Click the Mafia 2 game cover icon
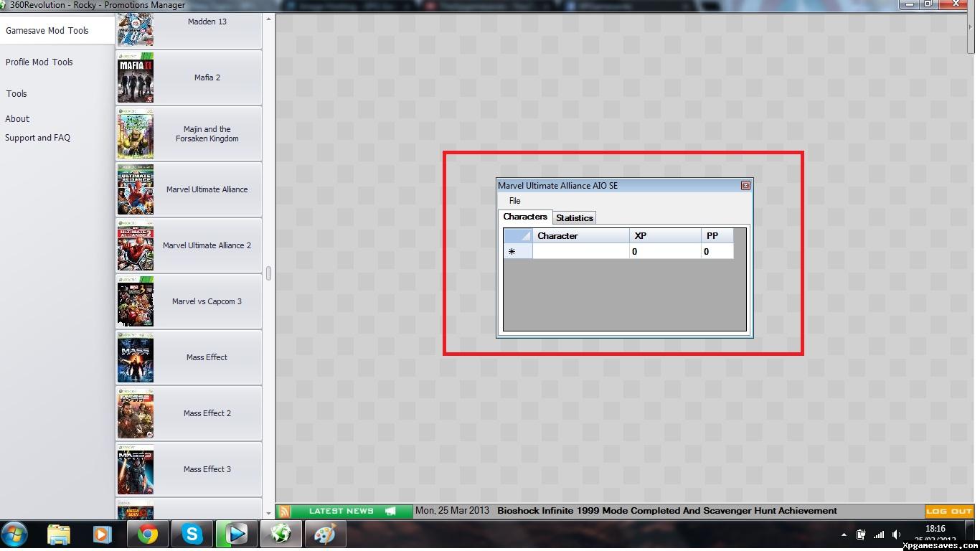The image size is (980, 551). click(136, 77)
